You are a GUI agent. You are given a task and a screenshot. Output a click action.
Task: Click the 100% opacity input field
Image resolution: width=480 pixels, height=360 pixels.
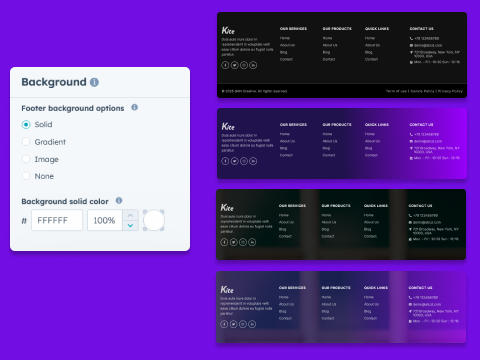click(x=105, y=220)
